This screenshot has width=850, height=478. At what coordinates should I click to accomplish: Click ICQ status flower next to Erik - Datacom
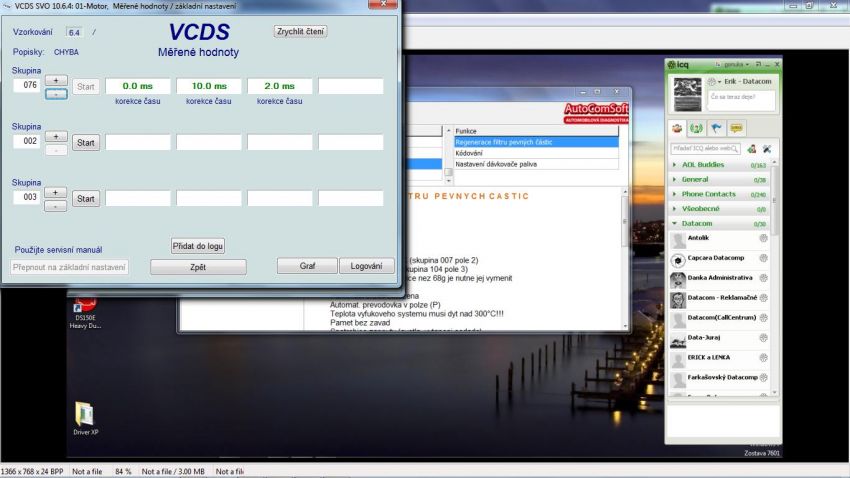(x=712, y=81)
